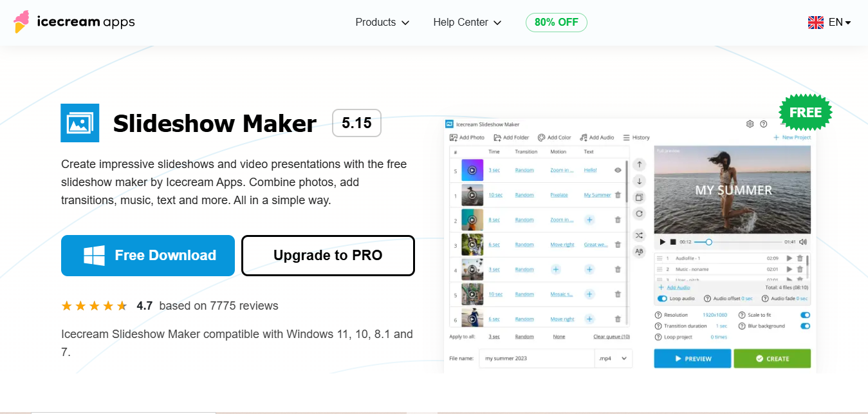Click Pixelate motion link

pyautogui.click(x=559, y=195)
